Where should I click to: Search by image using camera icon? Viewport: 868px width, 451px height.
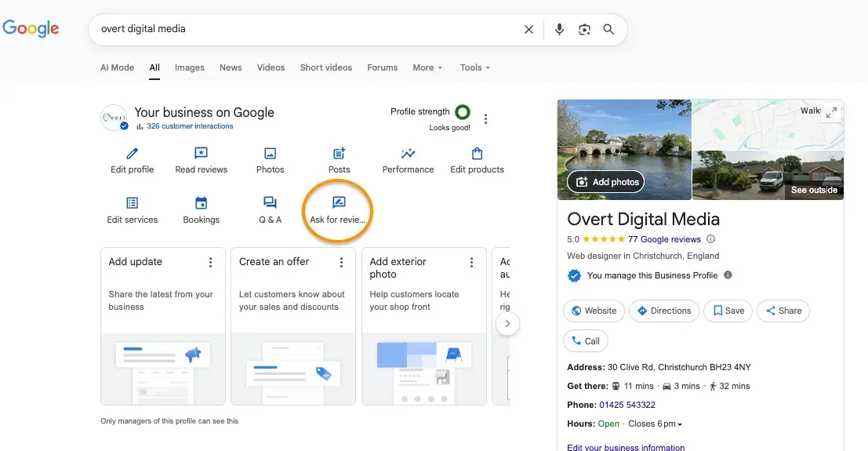pyautogui.click(x=584, y=29)
